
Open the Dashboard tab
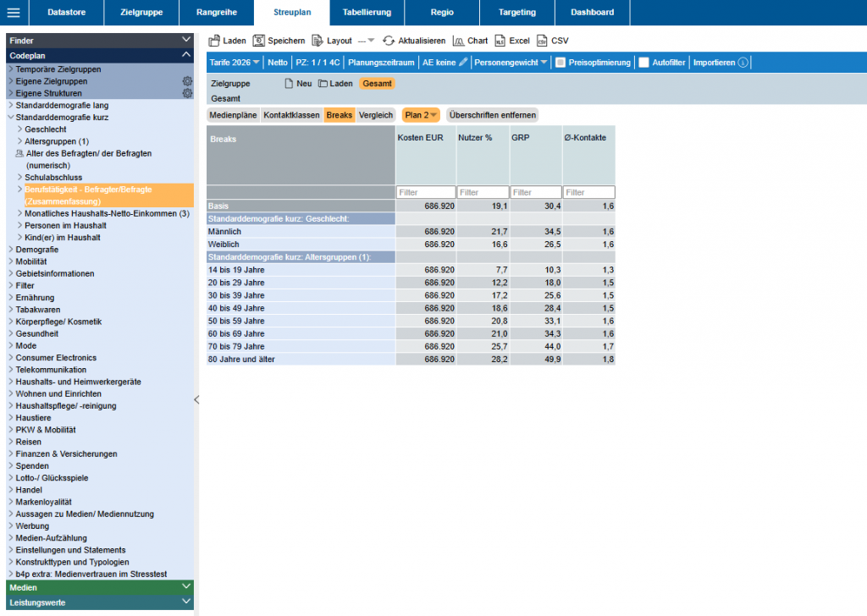(592, 13)
